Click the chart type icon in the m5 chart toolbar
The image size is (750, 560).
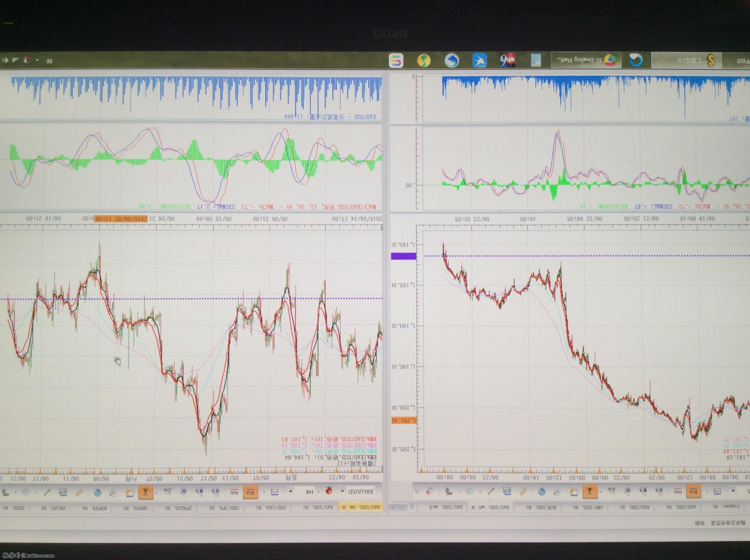click(x=718, y=491)
